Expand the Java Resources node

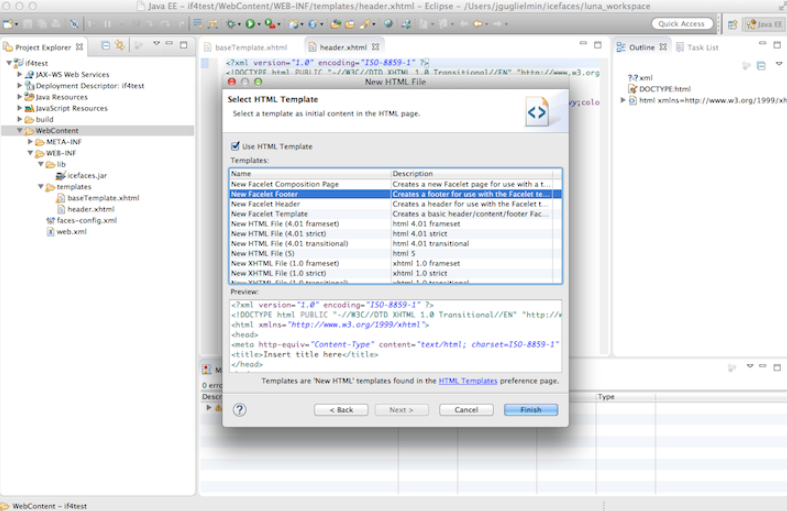tap(19, 97)
